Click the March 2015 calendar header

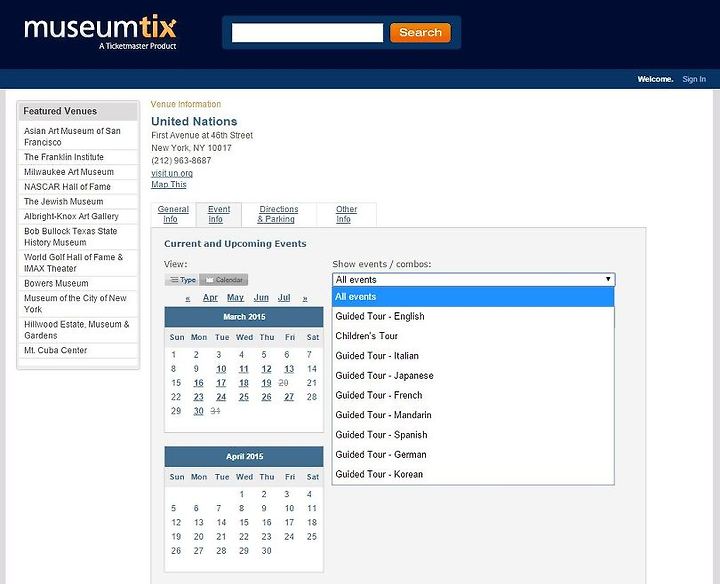[244, 317]
